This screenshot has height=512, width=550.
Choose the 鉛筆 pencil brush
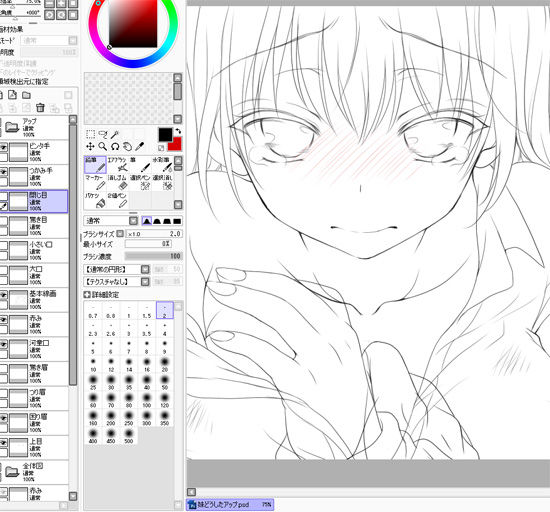point(95,164)
